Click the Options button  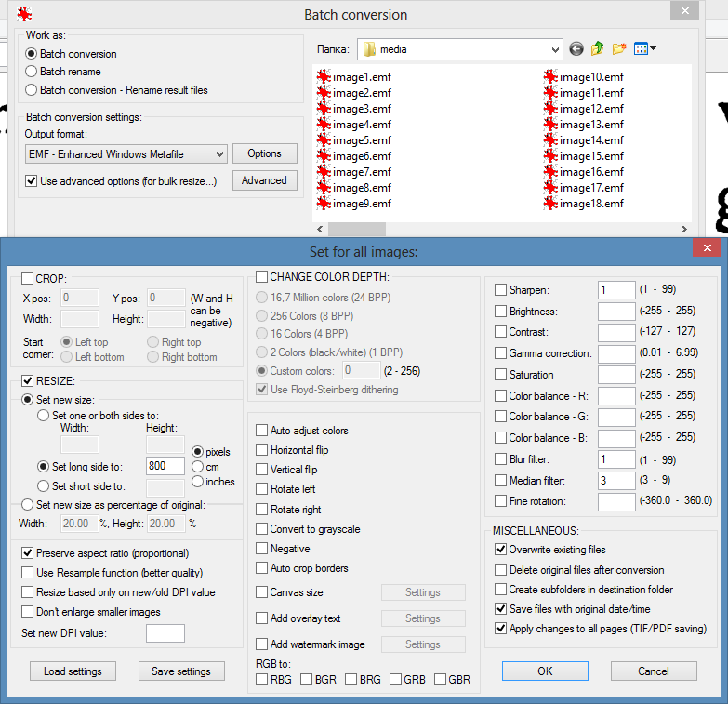(265, 153)
